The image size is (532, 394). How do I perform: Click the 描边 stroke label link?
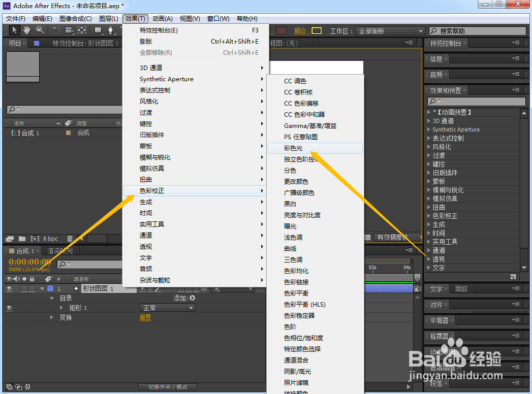click(300, 31)
